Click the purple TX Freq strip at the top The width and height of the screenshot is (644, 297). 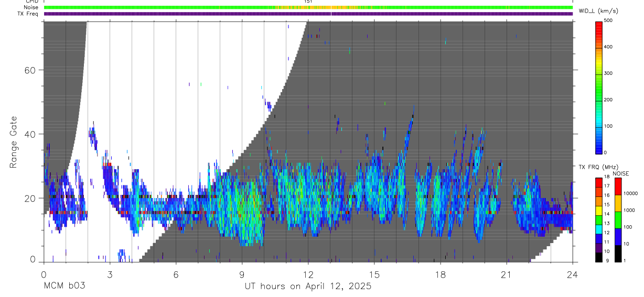pyautogui.click(x=210, y=14)
